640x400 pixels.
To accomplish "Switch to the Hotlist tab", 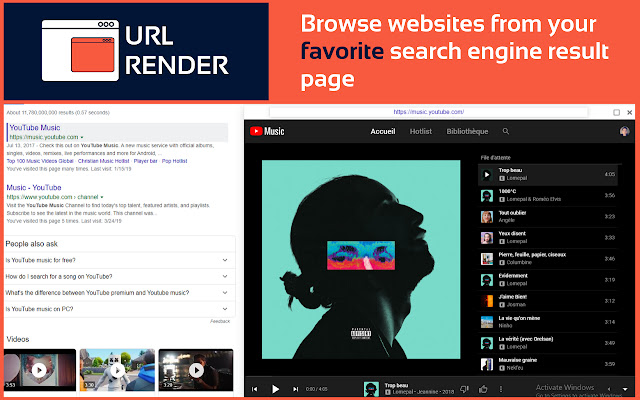I will click(421, 131).
